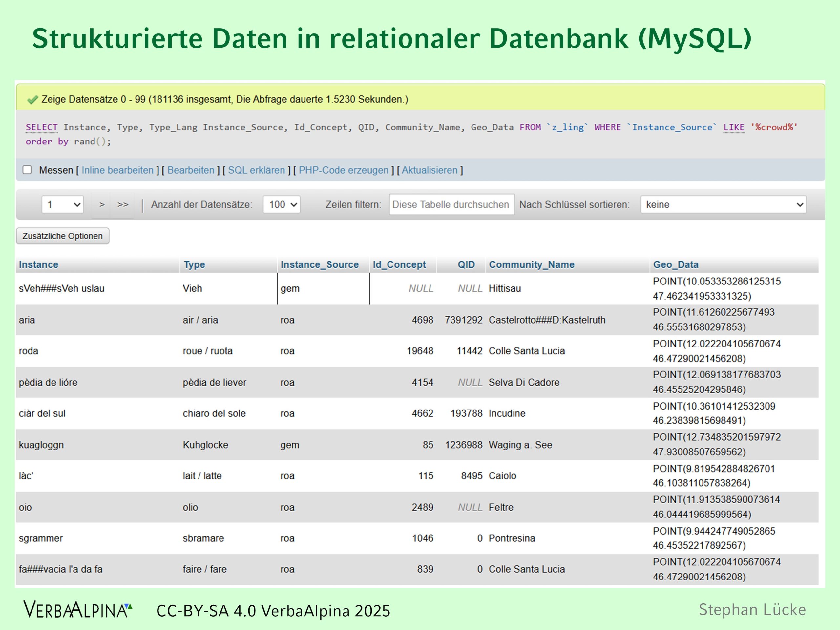The image size is (840, 630).
Task: Click the 'faire / fare' type cell
Action: click(229, 569)
